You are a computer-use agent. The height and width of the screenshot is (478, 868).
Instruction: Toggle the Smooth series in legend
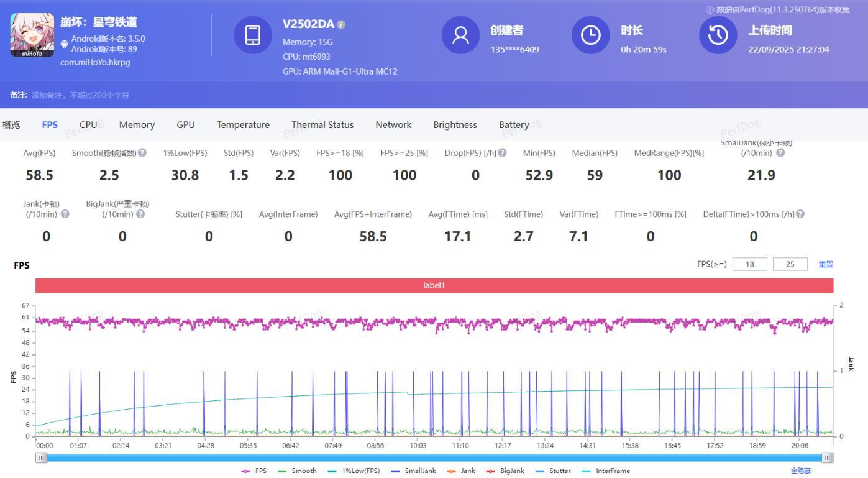(297, 471)
